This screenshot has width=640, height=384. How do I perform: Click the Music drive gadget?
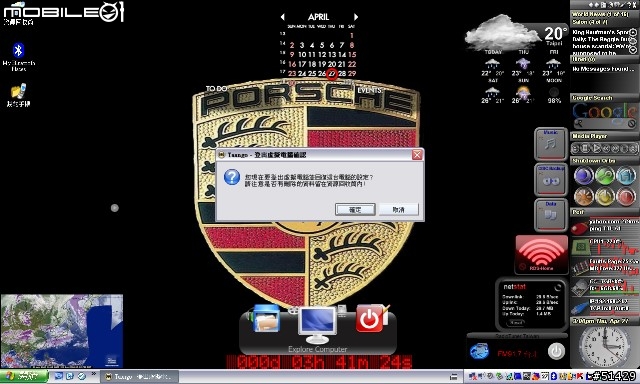pos(551,143)
